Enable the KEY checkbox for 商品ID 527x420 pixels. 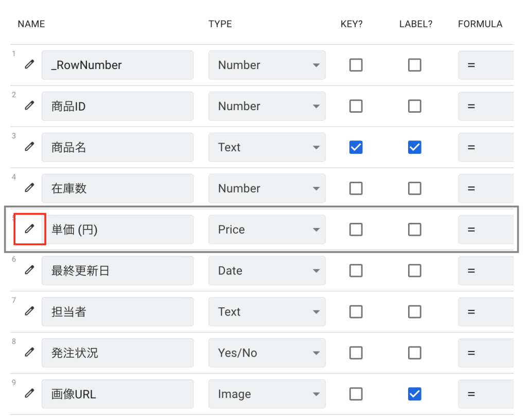tap(356, 106)
